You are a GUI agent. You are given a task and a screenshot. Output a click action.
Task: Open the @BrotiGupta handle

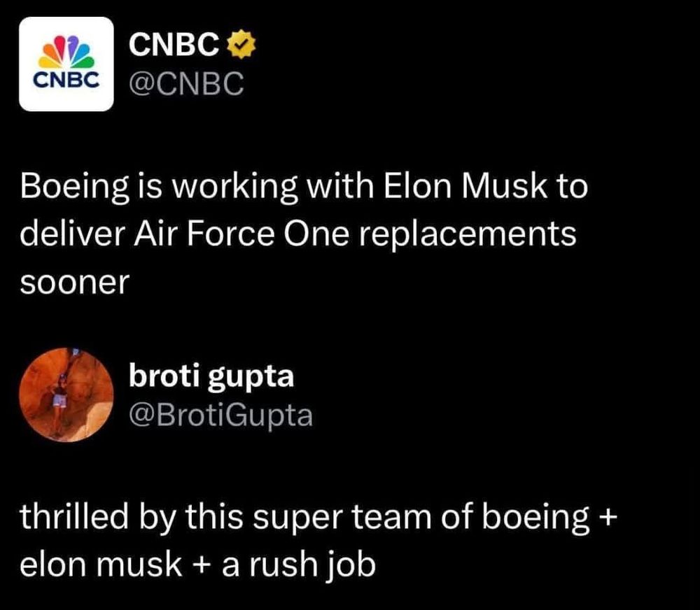(221, 416)
